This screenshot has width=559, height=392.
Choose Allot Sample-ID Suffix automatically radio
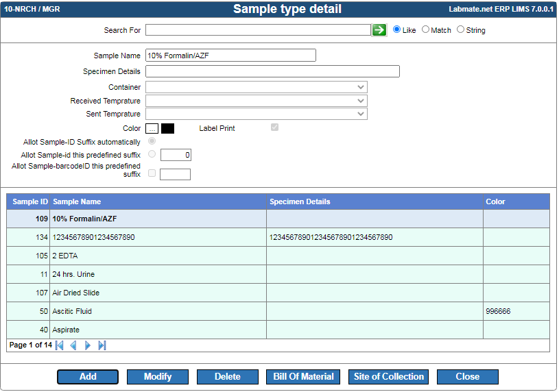pyautogui.click(x=152, y=141)
